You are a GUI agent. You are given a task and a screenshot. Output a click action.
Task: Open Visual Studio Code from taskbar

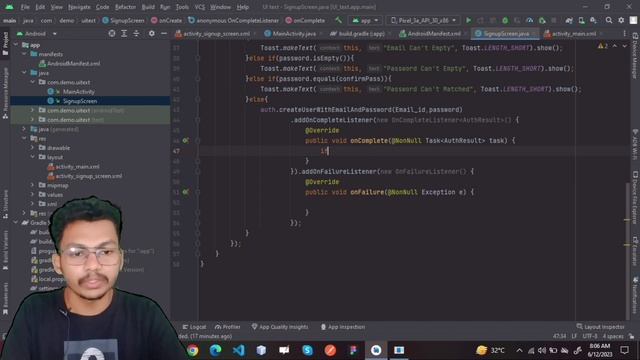click(238, 350)
